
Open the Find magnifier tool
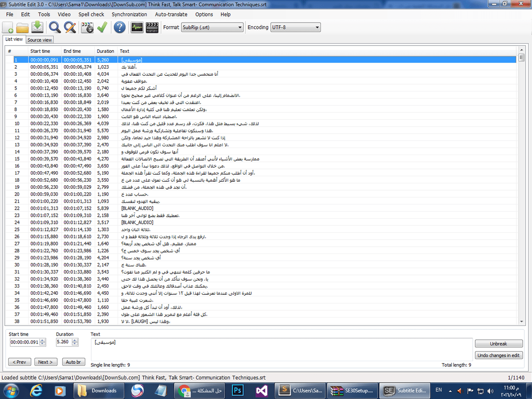(55, 27)
